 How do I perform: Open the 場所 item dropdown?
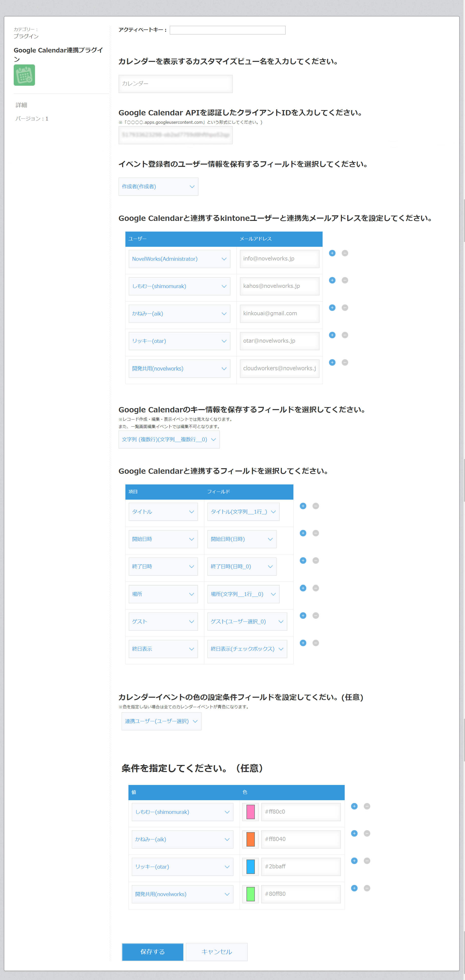pos(163,594)
